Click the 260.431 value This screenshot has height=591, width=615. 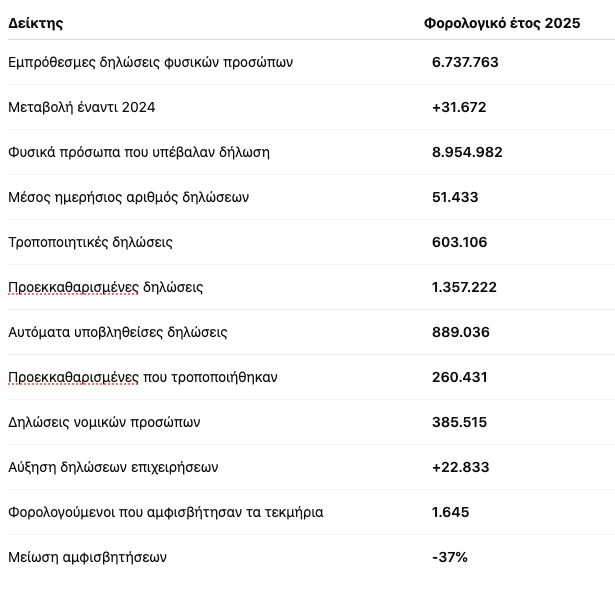click(x=460, y=377)
